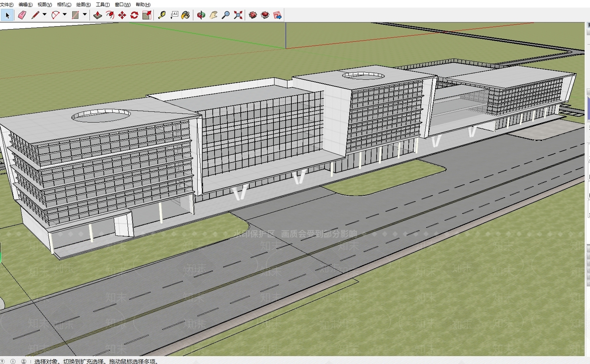Choose the Line pencil tool
This screenshot has width=590, height=364.
point(35,15)
